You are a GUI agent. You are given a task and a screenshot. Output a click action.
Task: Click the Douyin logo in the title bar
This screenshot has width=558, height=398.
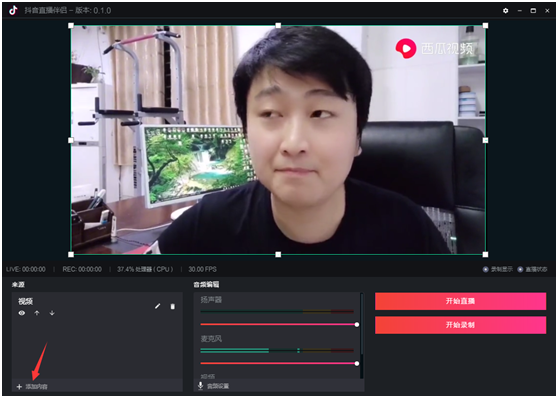tap(13, 10)
